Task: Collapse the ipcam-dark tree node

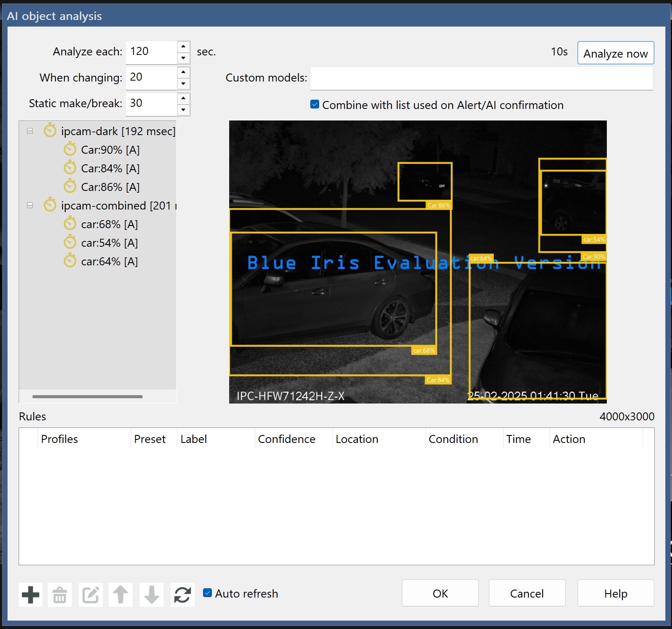Action: [x=30, y=131]
